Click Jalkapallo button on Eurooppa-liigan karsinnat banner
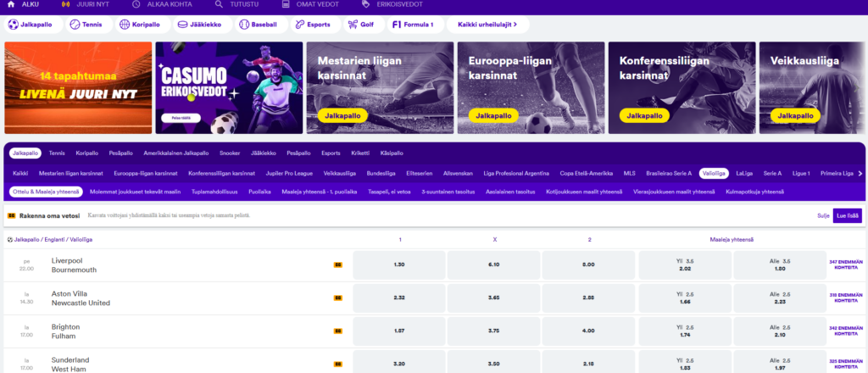The width and height of the screenshot is (868, 373). click(x=493, y=115)
